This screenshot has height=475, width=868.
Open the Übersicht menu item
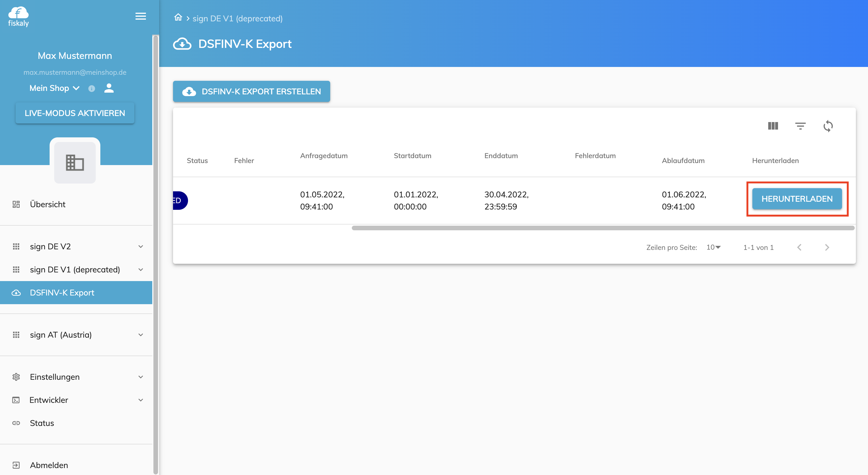coord(48,204)
